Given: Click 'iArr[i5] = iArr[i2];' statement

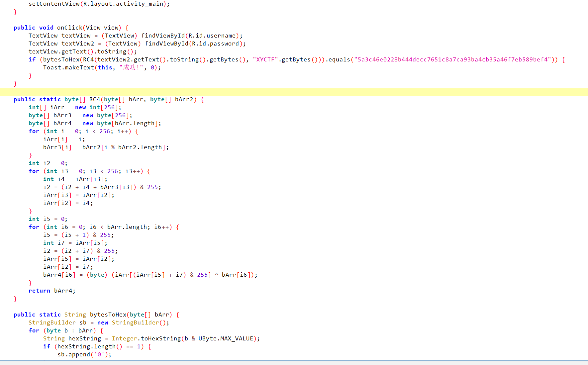Looking at the screenshot, I should click(79, 259).
